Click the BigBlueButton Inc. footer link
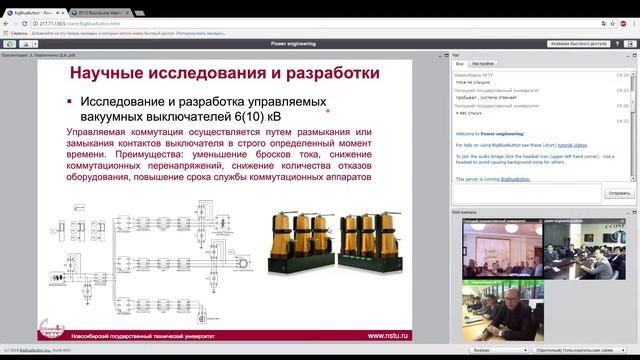This screenshot has width=640, height=360. click(35, 350)
